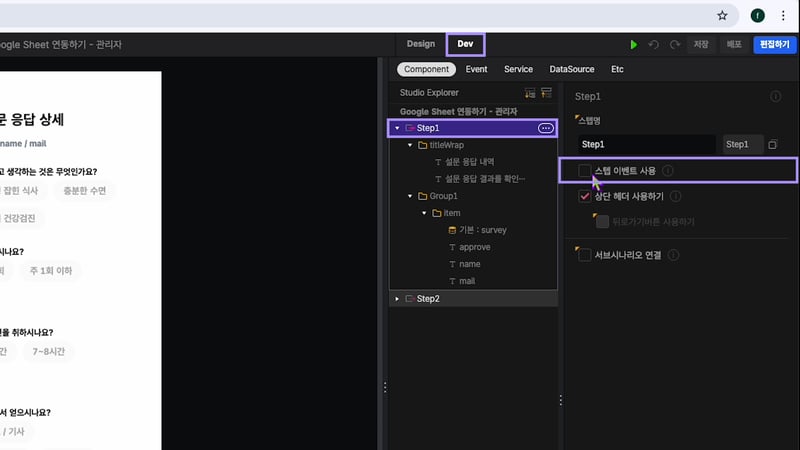Open the Service tab

(518, 69)
